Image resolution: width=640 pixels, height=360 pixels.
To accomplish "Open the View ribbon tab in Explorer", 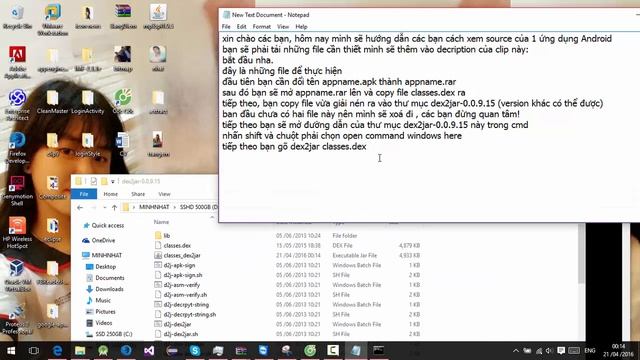I will [164, 194].
